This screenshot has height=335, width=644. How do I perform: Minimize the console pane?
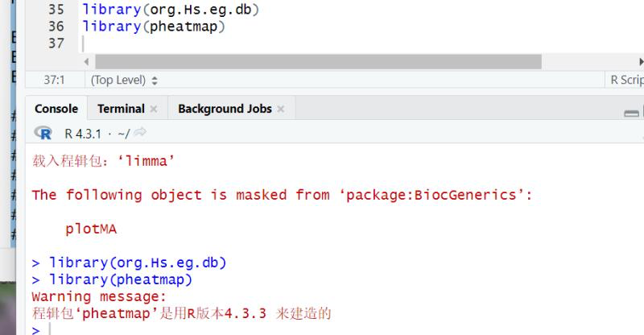pos(631,113)
